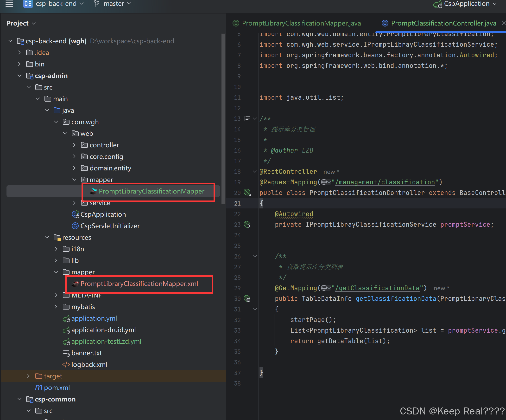The height and width of the screenshot is (420, 506).
Task: Open the hamburger main menu icon
Action: pos(9,4)
